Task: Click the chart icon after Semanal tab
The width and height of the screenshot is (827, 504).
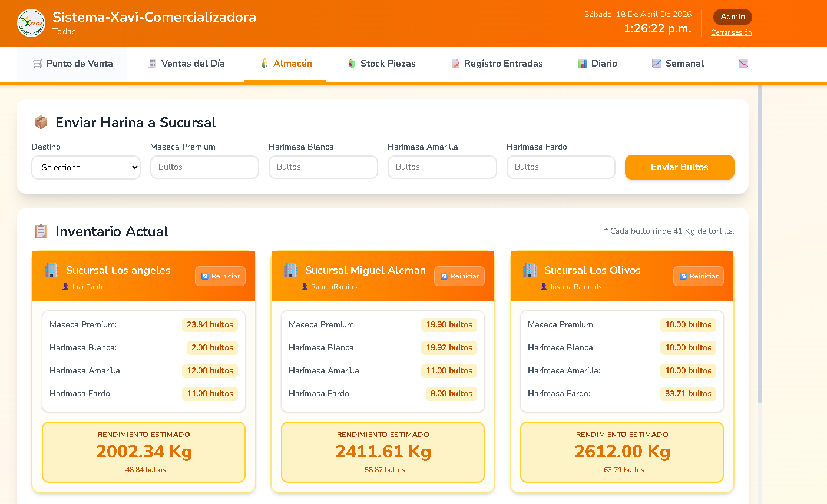Action: pos(743,64)
